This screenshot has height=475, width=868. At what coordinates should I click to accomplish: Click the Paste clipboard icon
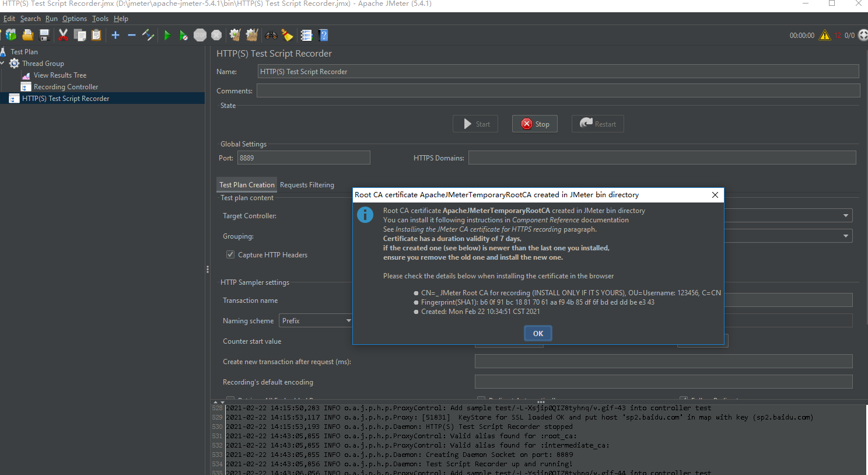[x=96, y=35]
